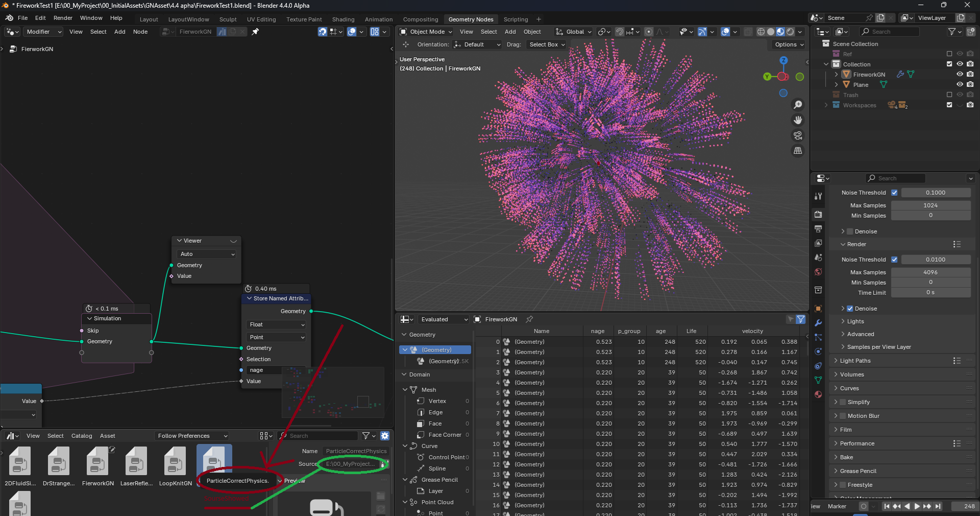Switch perspective/orthographic grid icon in viewport
Viewport: 980px width, 516px height.
[797, 151]
